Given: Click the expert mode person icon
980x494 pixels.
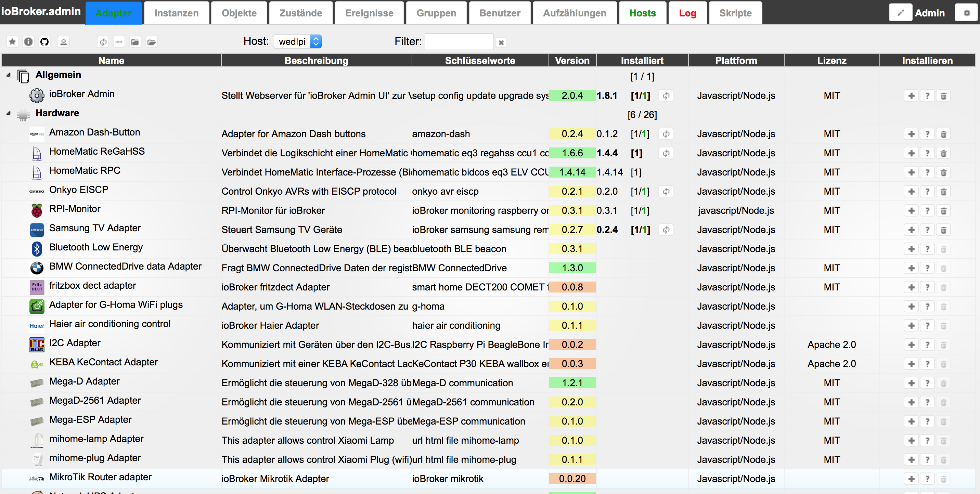Looking at the screenshot, I should coord(64,42).
